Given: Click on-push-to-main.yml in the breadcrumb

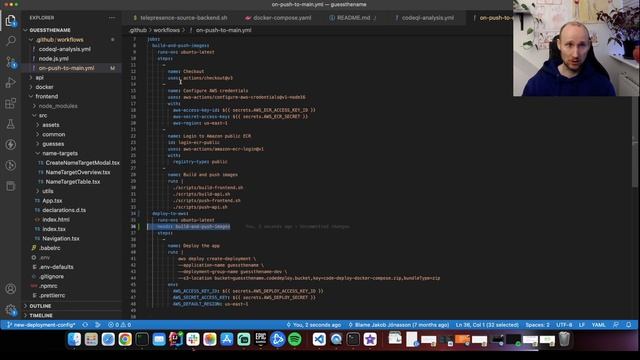Looking at the screenshot, I should click(x=223, y=30).
